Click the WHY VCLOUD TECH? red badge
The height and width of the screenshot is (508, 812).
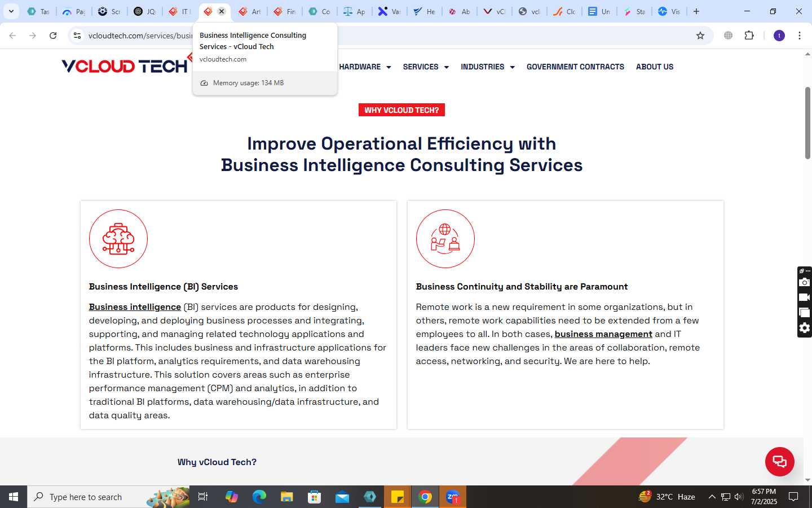pos(401,110)
